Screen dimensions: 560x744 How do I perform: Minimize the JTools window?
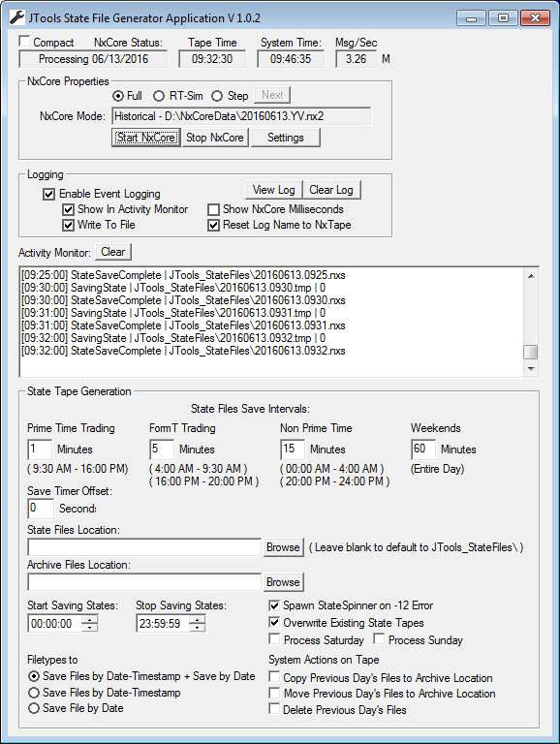click(x=471, y=18)
